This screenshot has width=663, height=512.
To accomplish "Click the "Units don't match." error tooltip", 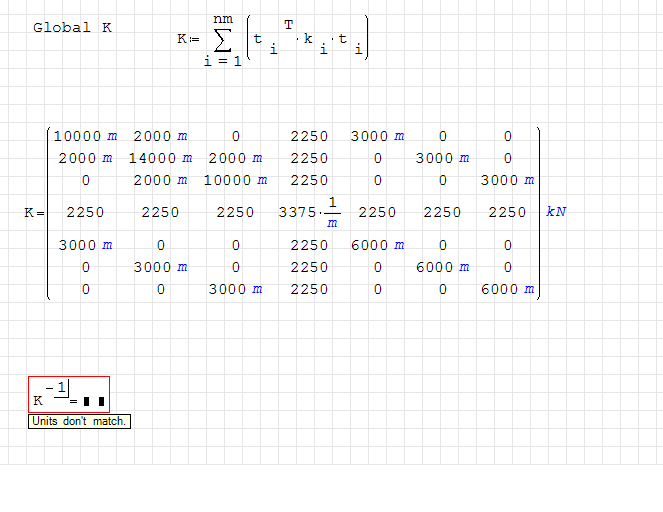I will (79, 422).
